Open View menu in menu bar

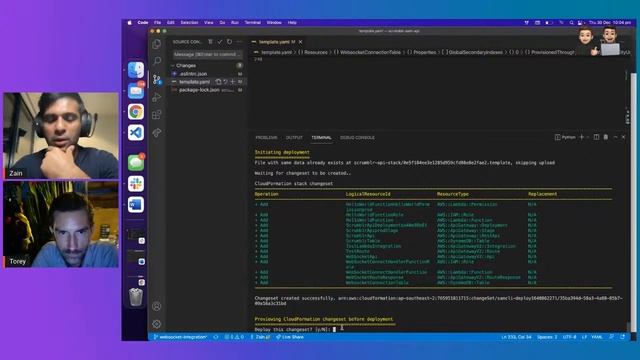click(209, 22)
